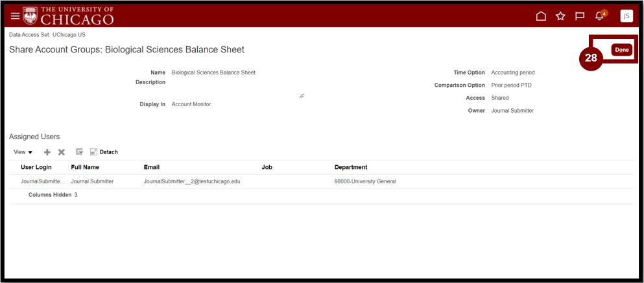The image size is (644, 283).
Task: Click the Biological Sciences Balance Sheet name value
Action: point(213,73)
